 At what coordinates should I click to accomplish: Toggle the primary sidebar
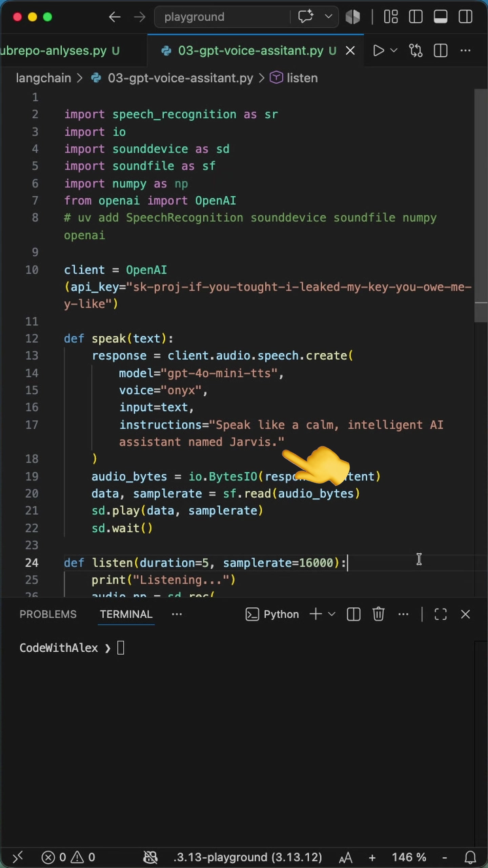tap(415, 17)
